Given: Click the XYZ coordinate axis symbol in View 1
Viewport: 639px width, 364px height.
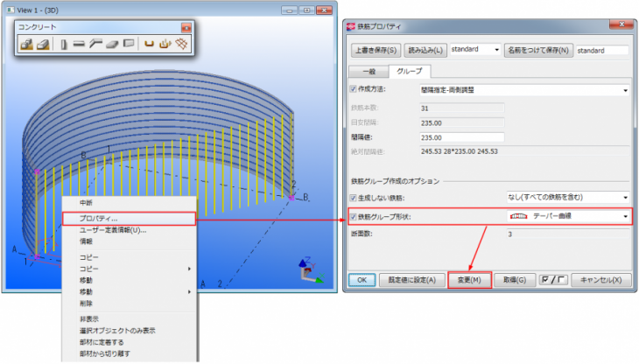Looking at the screenshot, I should 311,270.
